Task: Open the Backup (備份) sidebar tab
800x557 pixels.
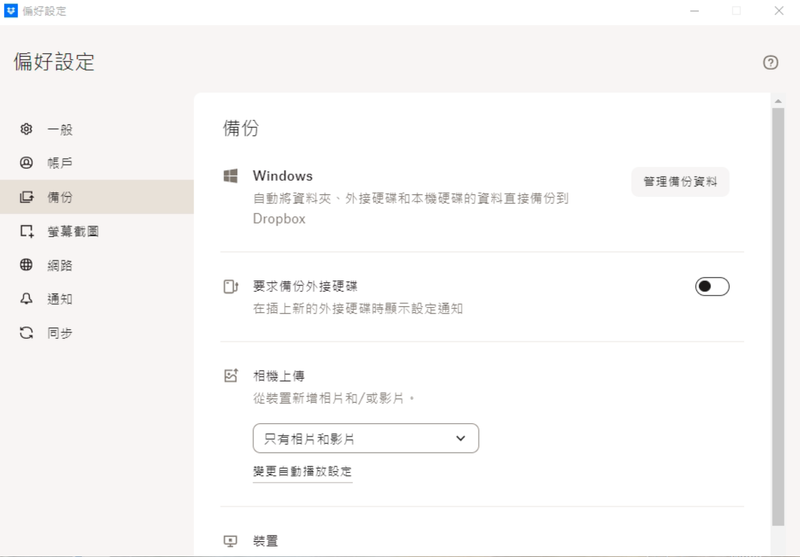Action: pos(60,197)
